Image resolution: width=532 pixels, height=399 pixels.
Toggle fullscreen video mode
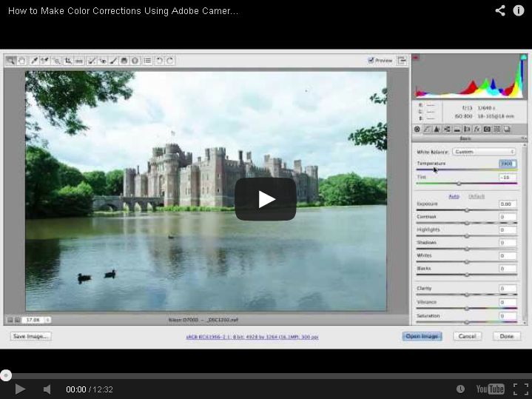tap(520, 389)
